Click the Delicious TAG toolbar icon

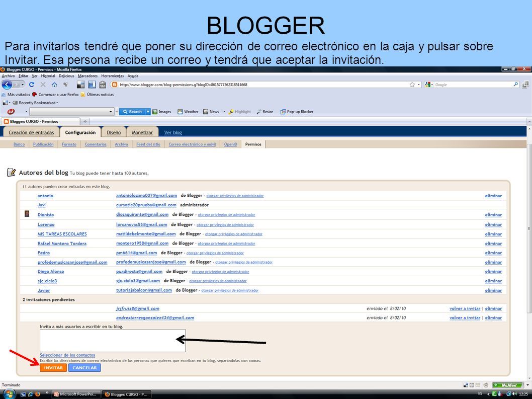(x=103, y=85)
